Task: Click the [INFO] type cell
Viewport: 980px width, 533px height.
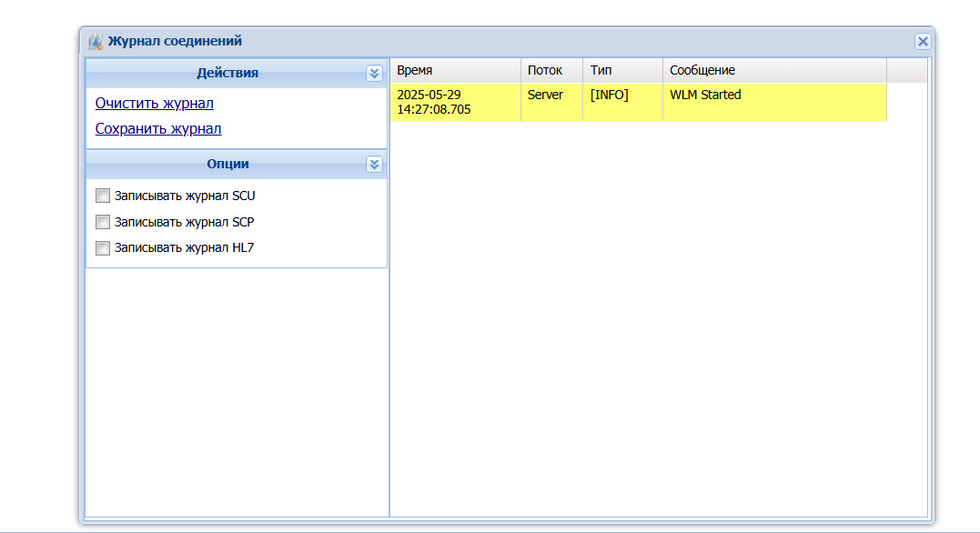Action: [622, 102]
